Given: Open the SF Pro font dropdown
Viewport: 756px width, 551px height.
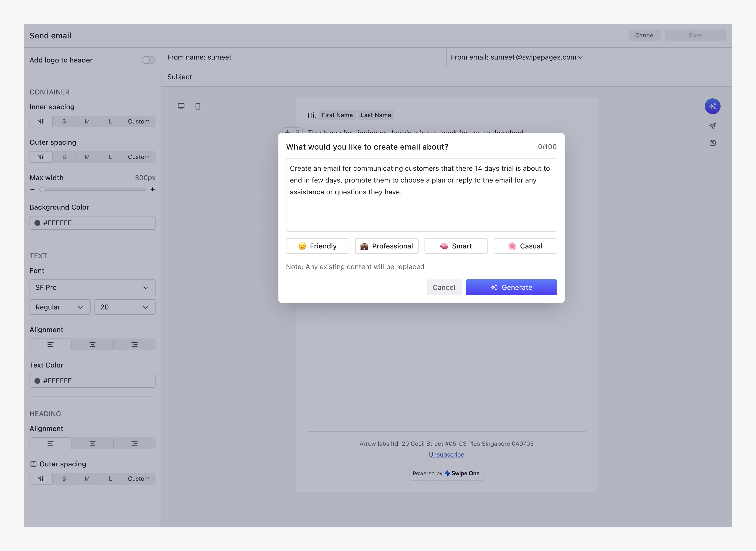Looking at the screenshot, I should point(93,287).
